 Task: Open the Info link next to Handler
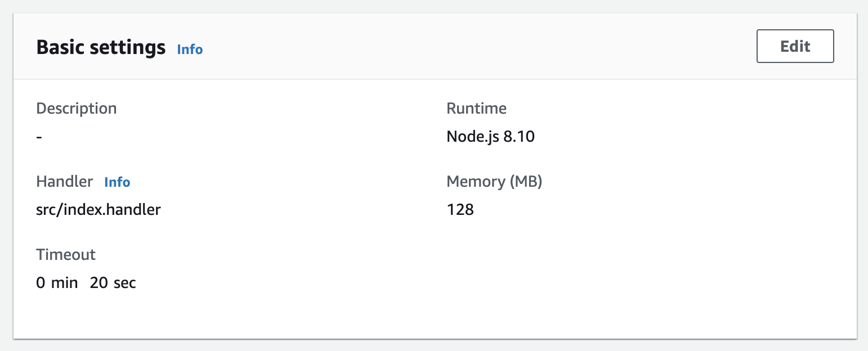pos(117,182)
